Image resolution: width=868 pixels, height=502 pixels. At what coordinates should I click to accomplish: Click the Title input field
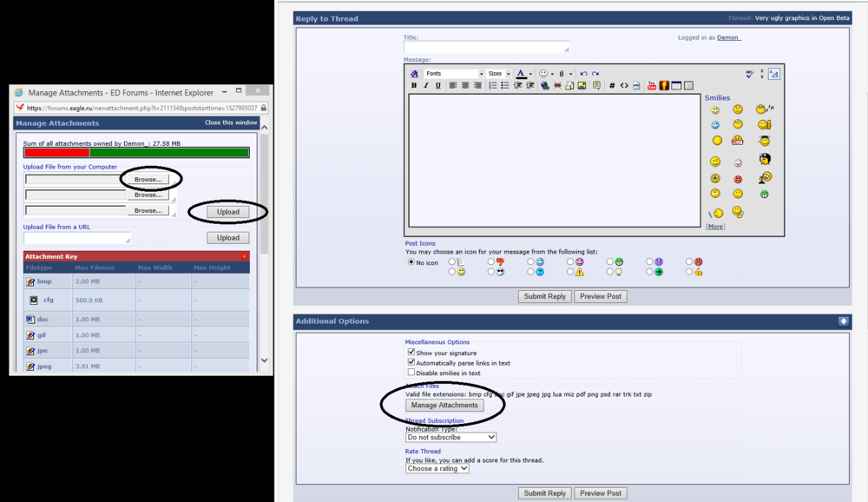pyautogui.click(x=487, y=48)
